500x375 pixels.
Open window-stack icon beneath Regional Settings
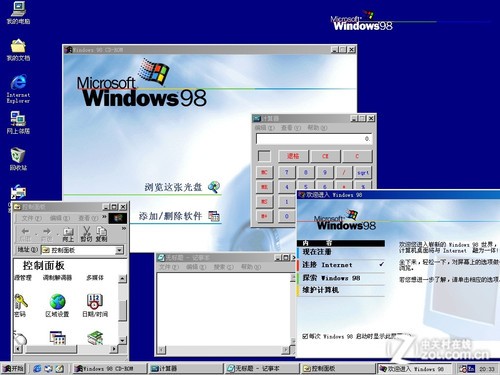[x=58, y=337]
